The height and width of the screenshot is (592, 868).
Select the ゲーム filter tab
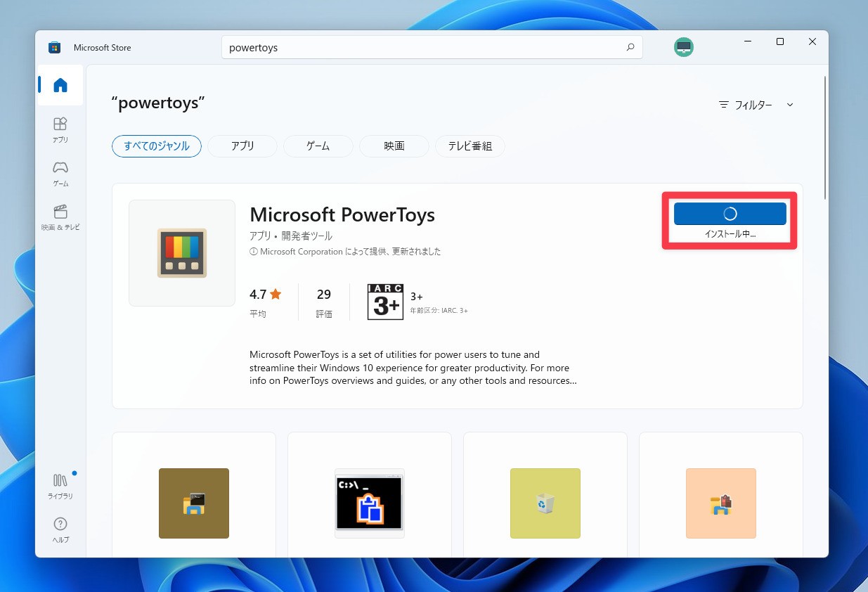click(318, 146)
